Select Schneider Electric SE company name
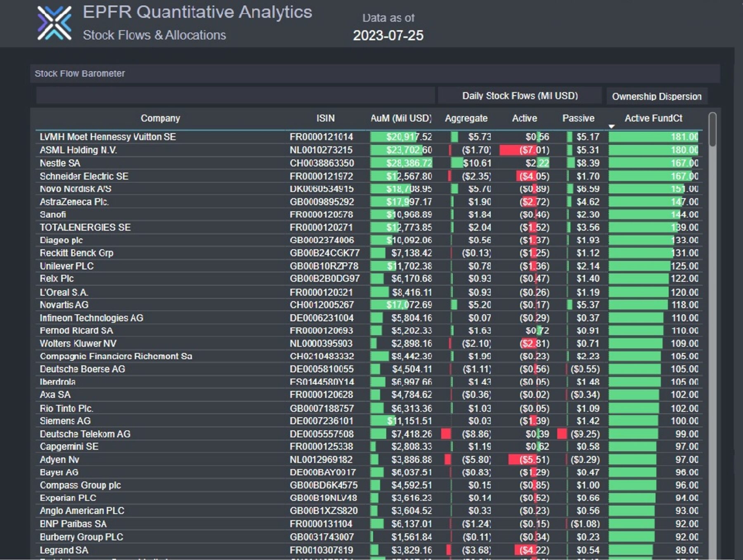 [x=84, y=176]
